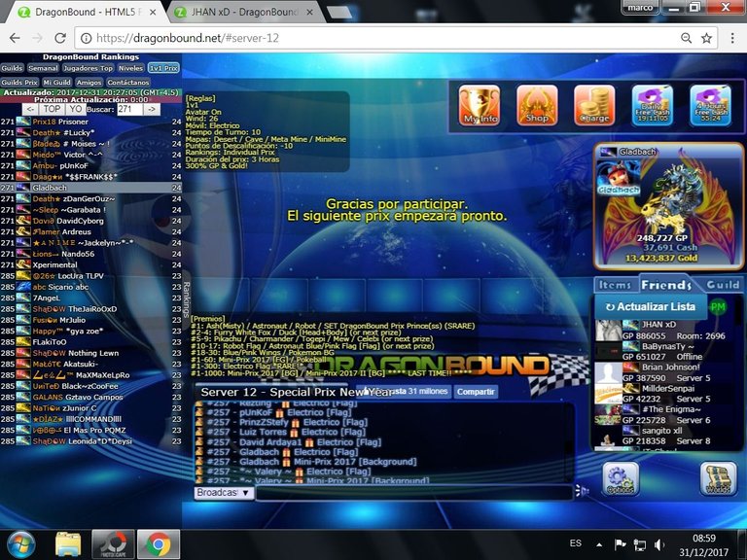Select FLakiToO ranking row
747x560 pixels.
click(x=91, y=342)
